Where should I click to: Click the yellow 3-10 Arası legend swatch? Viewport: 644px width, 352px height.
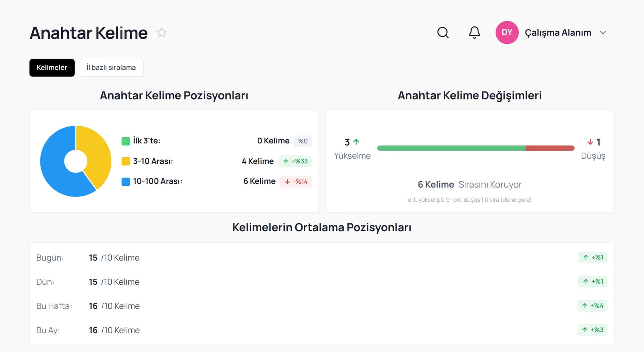(x=126, y=161)
